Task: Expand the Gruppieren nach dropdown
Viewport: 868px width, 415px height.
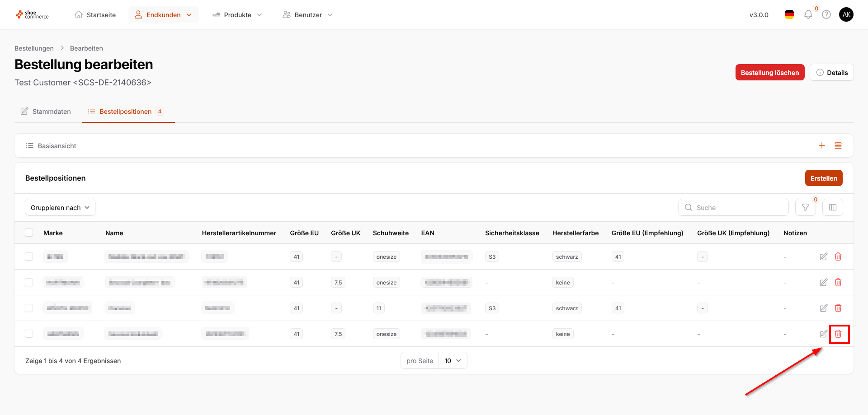Action: click(x=60, y=207)
